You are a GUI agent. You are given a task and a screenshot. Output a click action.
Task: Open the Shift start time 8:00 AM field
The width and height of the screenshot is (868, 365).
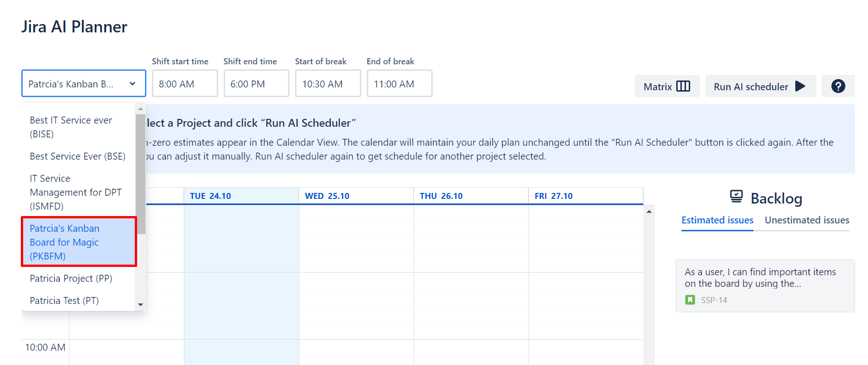pyautogui.click(x=185, y=83)
